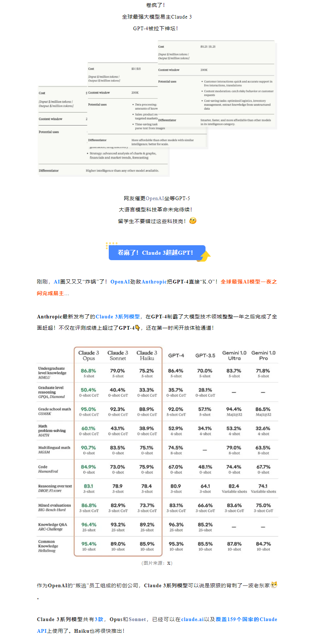Click the thinking-face emoji after 科技岗
The height and width of the screenshot is (644, 315).
[x=193, y=220]
